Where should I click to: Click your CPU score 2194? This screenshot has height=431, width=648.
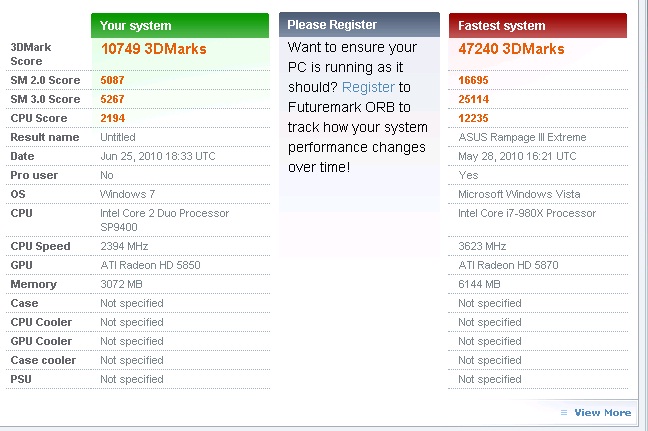point(112,118)
